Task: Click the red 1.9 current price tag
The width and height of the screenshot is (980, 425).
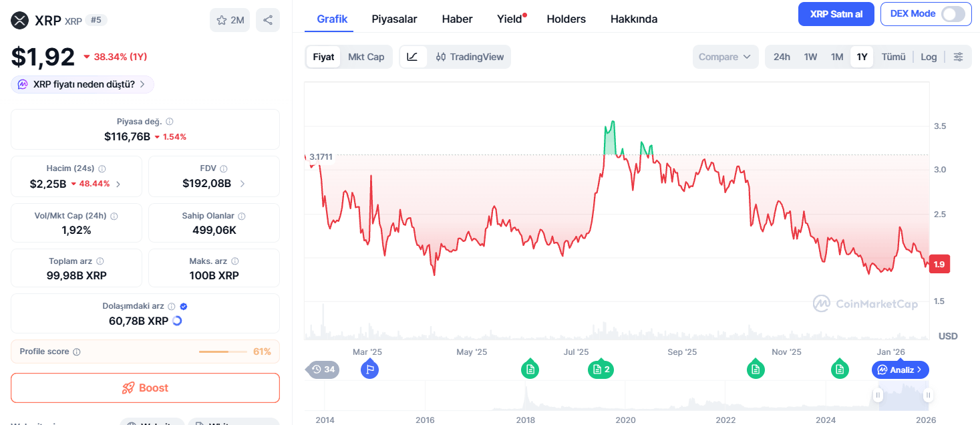Action: (x=939, y=264)
